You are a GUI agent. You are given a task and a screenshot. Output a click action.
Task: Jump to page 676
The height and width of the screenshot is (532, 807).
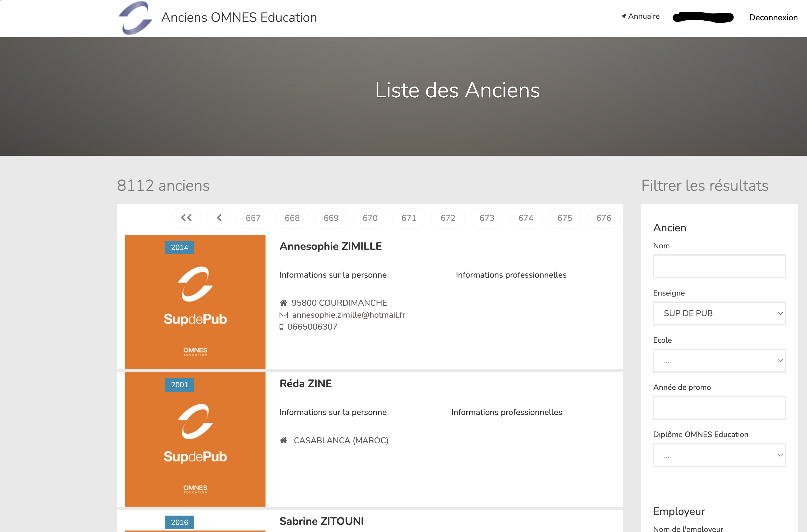pyautogui.click(x=603, y=218)
